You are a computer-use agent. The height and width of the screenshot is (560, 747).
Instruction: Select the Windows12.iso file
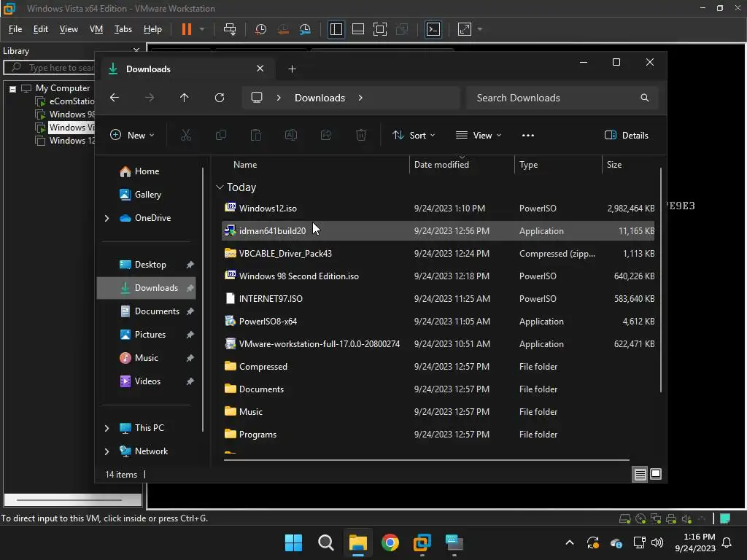tap(438, 208)
